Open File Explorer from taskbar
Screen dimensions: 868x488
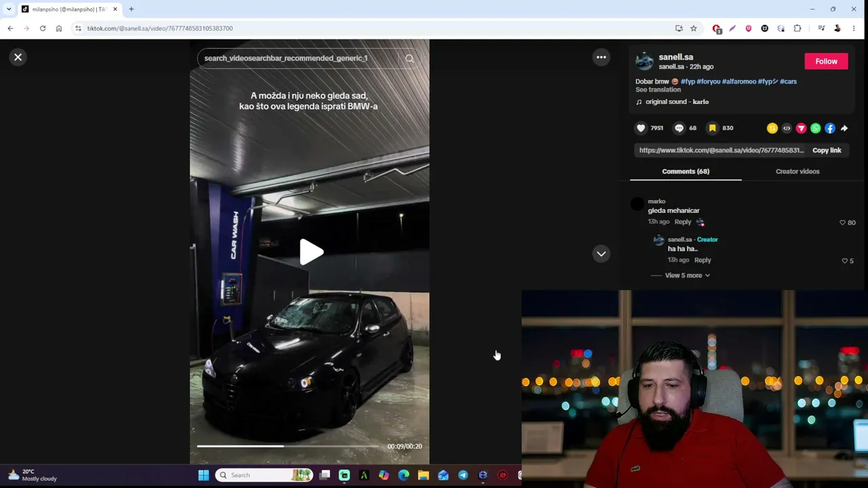click(x=423, y=475)
